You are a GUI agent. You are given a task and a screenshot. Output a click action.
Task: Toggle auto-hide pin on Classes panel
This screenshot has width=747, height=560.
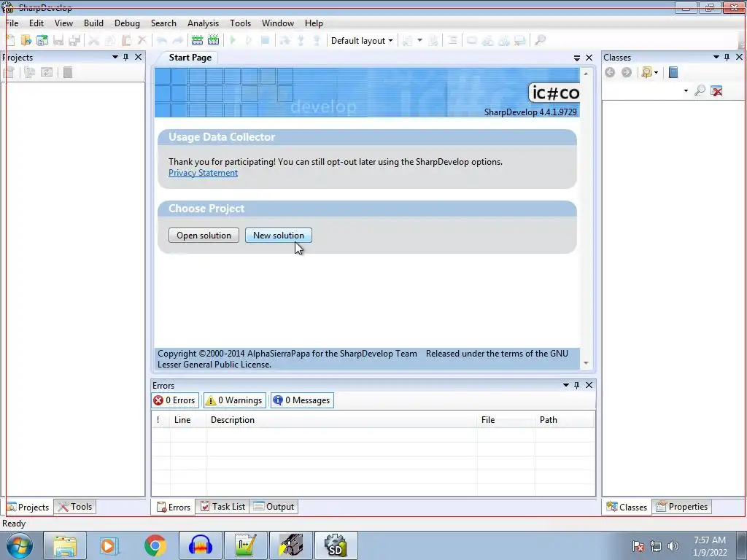pos(727,57)
